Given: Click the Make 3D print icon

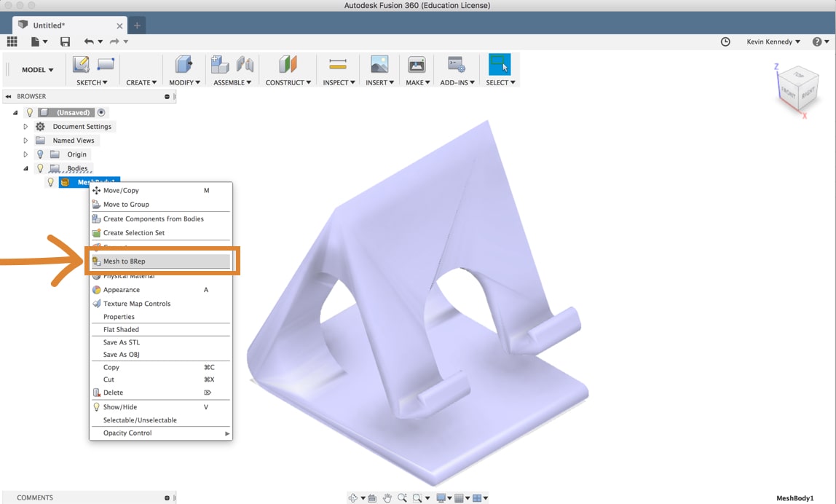Looking at the screenshot, I should (417, 65).
